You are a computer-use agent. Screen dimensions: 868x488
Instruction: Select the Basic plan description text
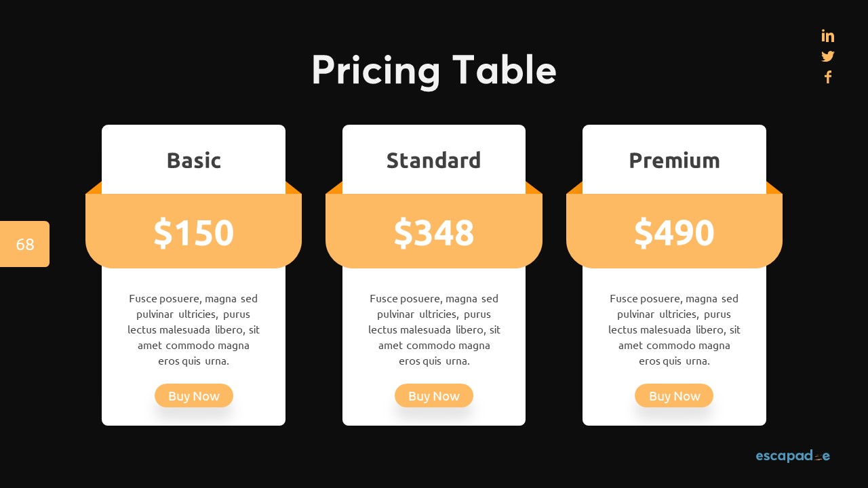pos(194,329)
